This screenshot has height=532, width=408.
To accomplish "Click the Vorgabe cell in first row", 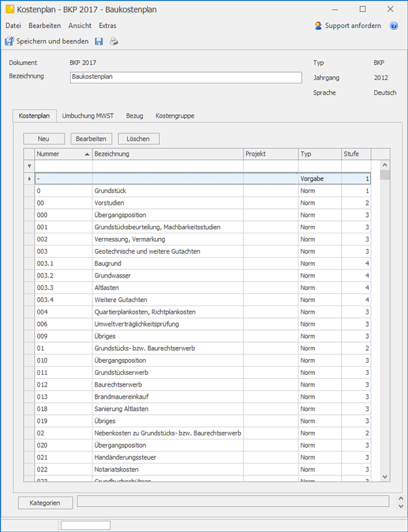I will coord(320,179).
